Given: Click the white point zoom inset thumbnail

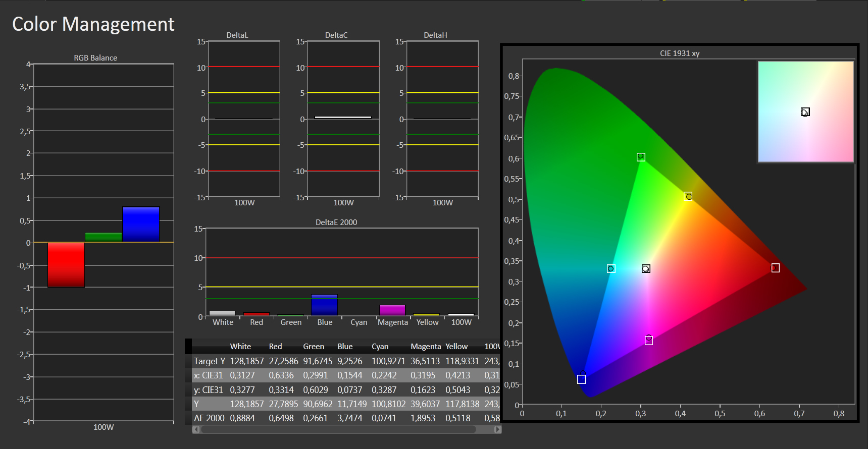Looking at the screenshot, I should [806, 112].
